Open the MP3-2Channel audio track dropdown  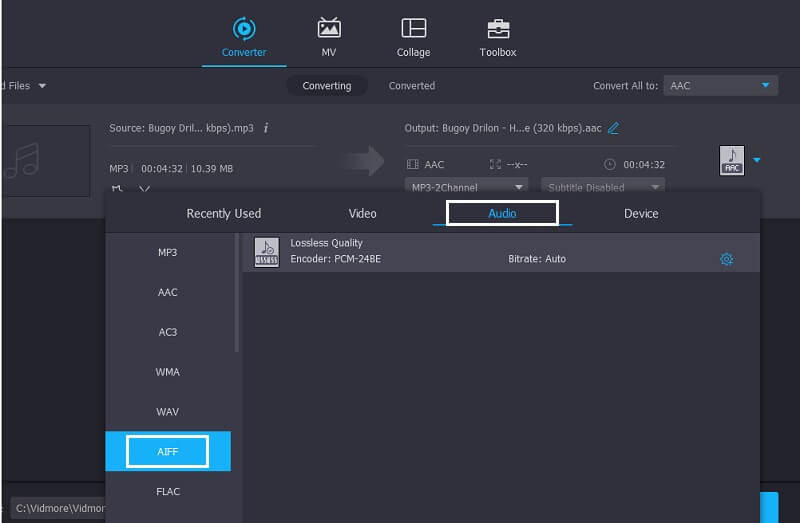pyautogui.click(x=467, y=187)
